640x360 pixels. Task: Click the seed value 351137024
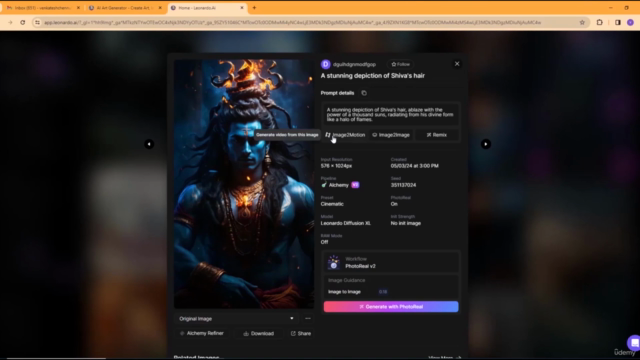(x=403, y=185)
